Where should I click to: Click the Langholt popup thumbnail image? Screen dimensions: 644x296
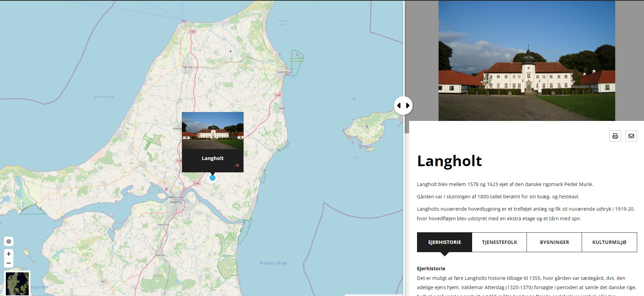213,131
